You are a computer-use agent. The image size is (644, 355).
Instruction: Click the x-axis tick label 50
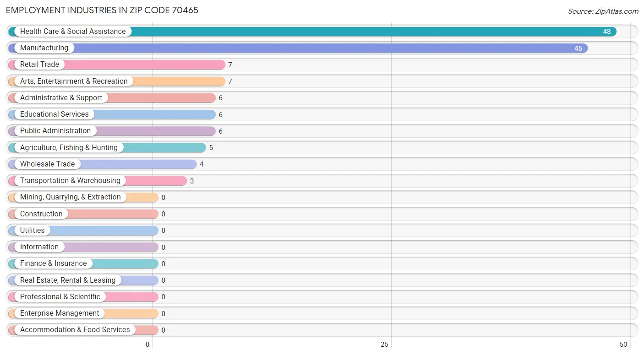click(x=623, y=344)
